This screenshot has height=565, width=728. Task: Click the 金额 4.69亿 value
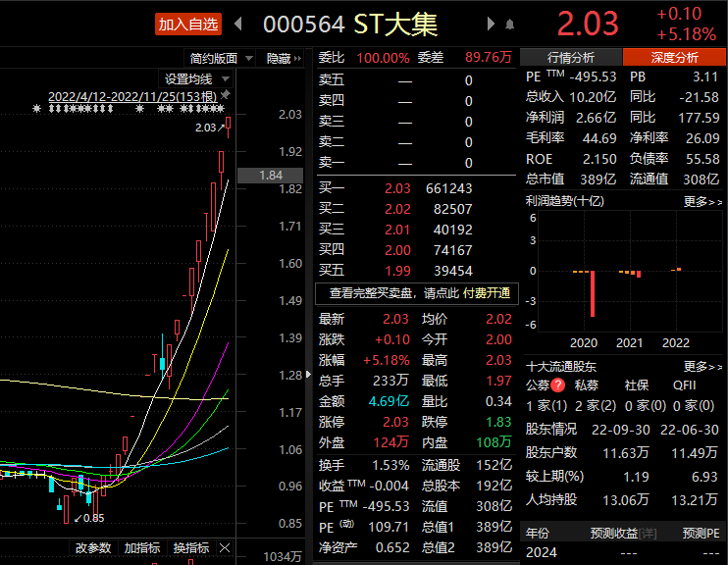click(x=389, y=400)
